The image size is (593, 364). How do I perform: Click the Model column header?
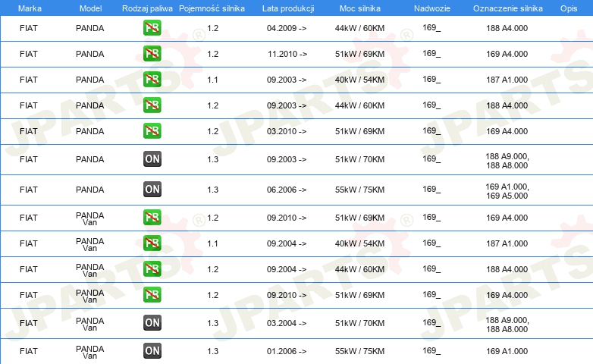90,8
